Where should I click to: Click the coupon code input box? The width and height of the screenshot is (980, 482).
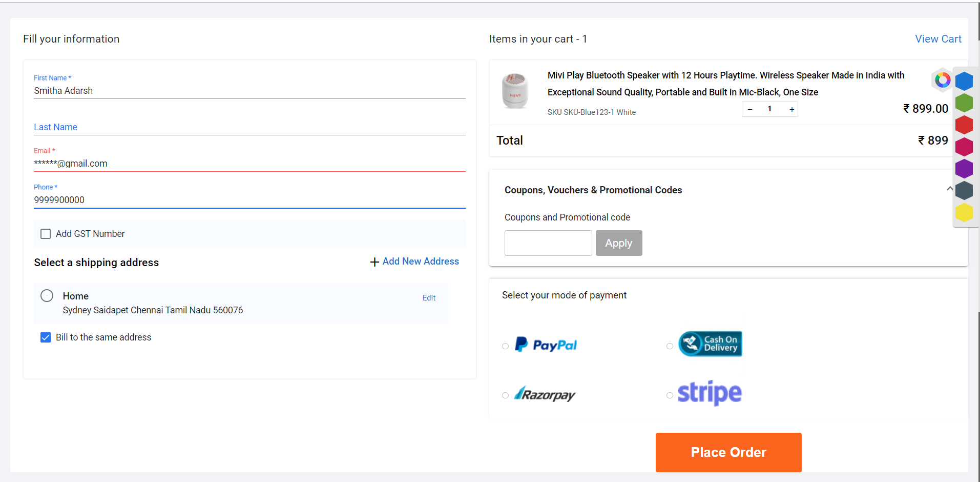[x=548, y=243]
